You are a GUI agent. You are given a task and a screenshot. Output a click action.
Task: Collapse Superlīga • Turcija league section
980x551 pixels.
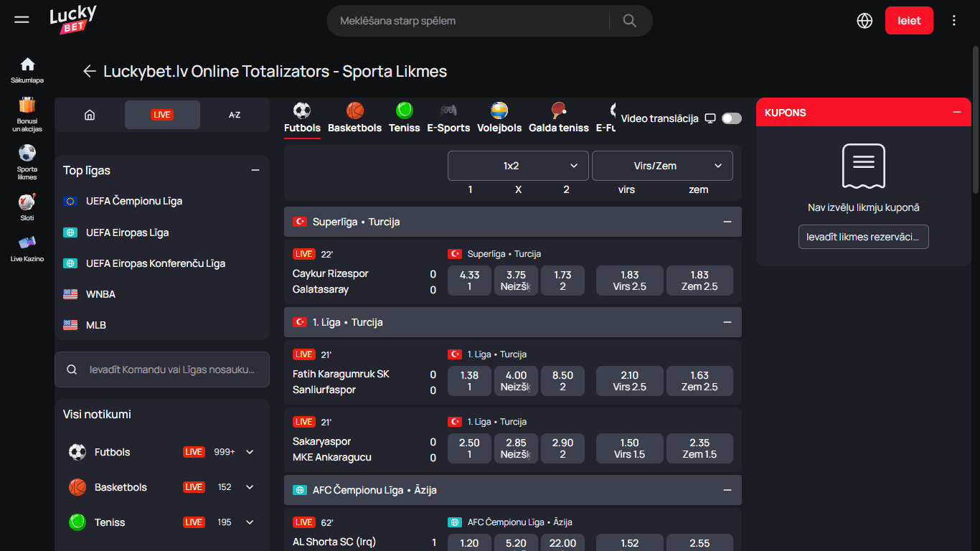727,222
